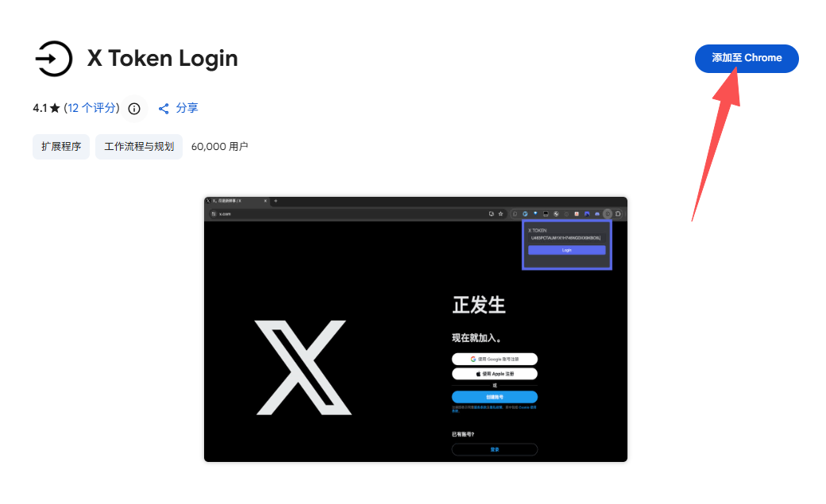Share the extension via 分享
The image size is (826, 504).
[178, 109]
